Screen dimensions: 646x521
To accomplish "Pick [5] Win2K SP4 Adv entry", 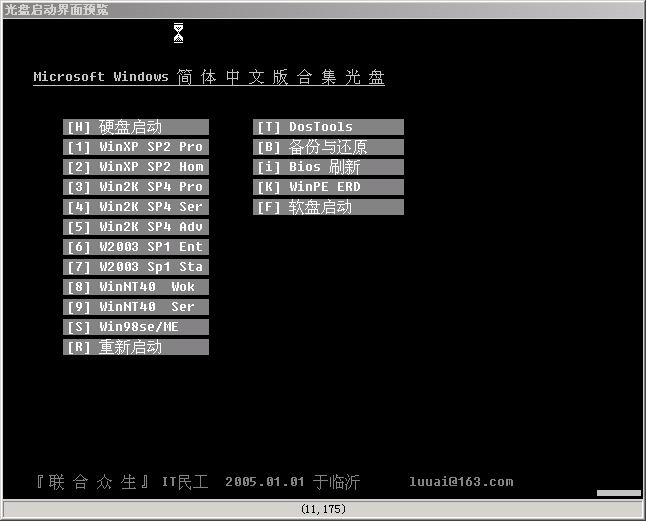I will pyautogui.click(x=136, y=227).
